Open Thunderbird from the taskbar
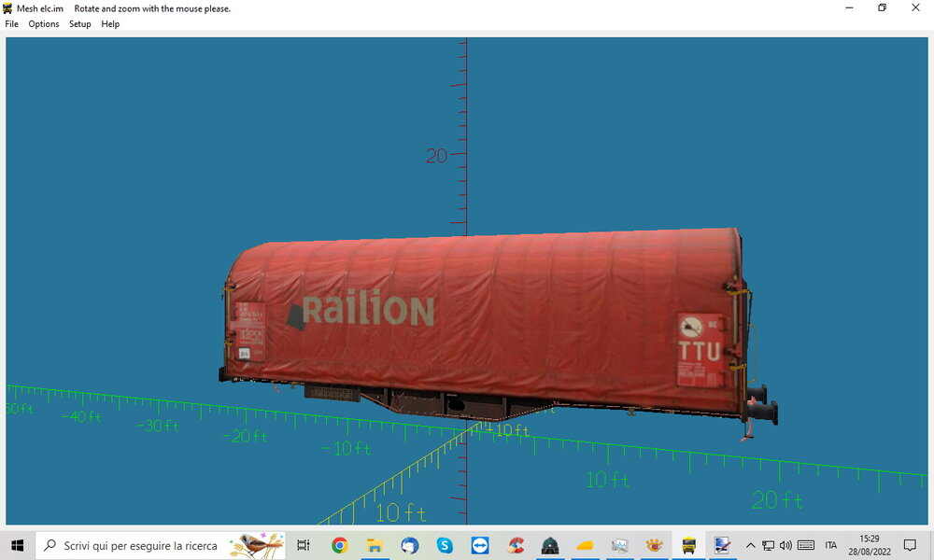Viewport: 934px width, 560px height. (x=410, y=545)
